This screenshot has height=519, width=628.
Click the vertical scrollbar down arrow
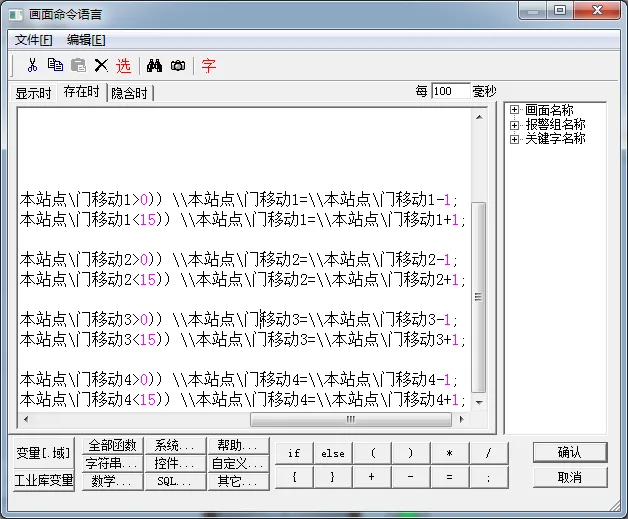click(479, 402)
